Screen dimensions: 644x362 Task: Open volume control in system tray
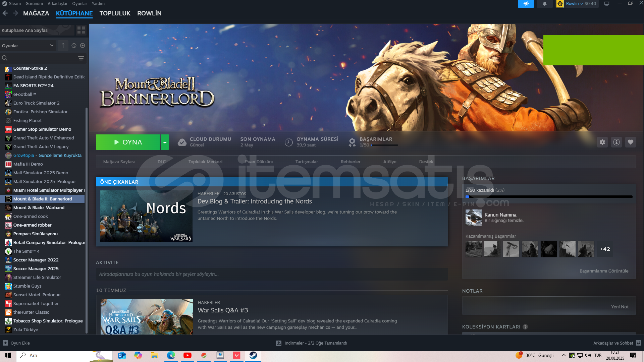click(x=588, y=355)
